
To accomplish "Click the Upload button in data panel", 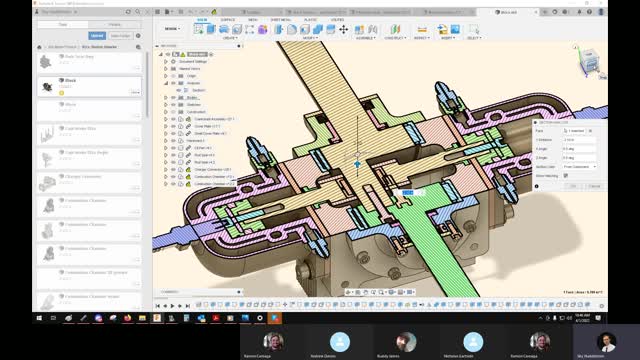I will tap(97, 36).
